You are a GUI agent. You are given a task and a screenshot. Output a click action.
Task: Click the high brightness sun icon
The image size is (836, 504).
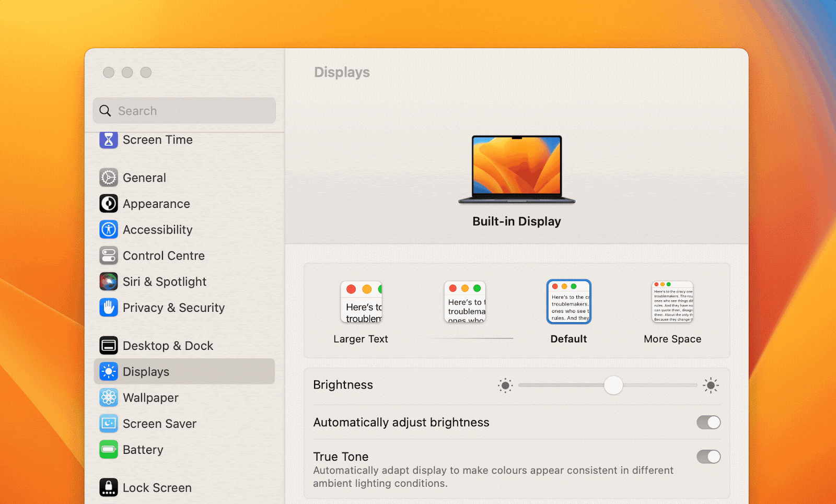(711, 385)
